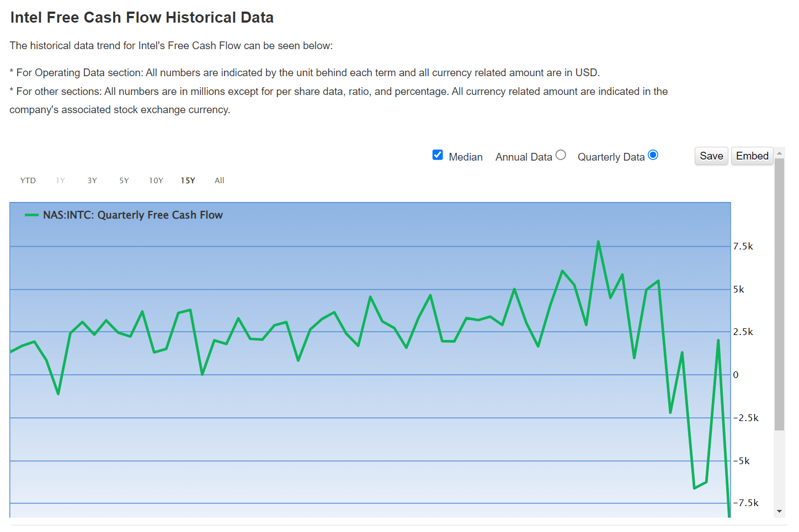
Task: Click the -2.5k y-axis label
Action: (x=745, y=418)
